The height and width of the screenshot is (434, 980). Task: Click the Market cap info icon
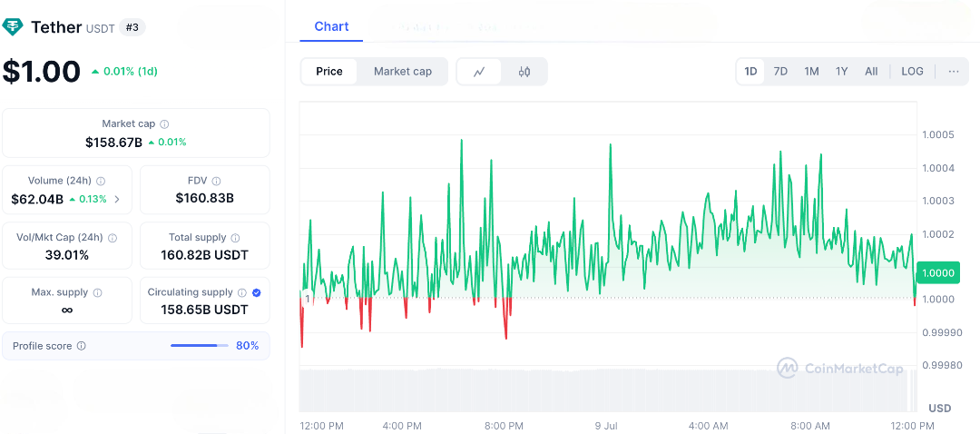(164, 123)
